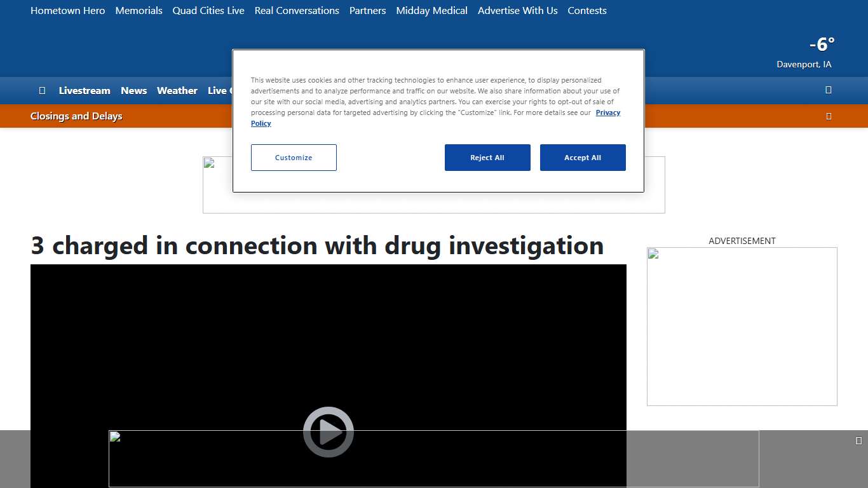Open the Privacy Policy link
868x488 pixels.
(x=607, y=113)
